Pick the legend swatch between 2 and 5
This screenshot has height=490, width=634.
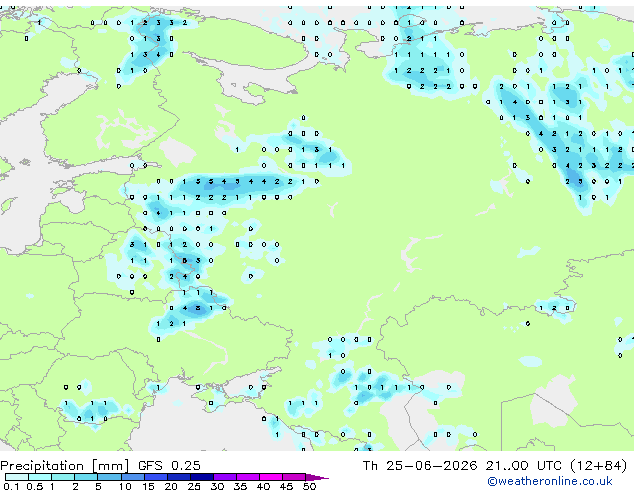pos(86,477)
